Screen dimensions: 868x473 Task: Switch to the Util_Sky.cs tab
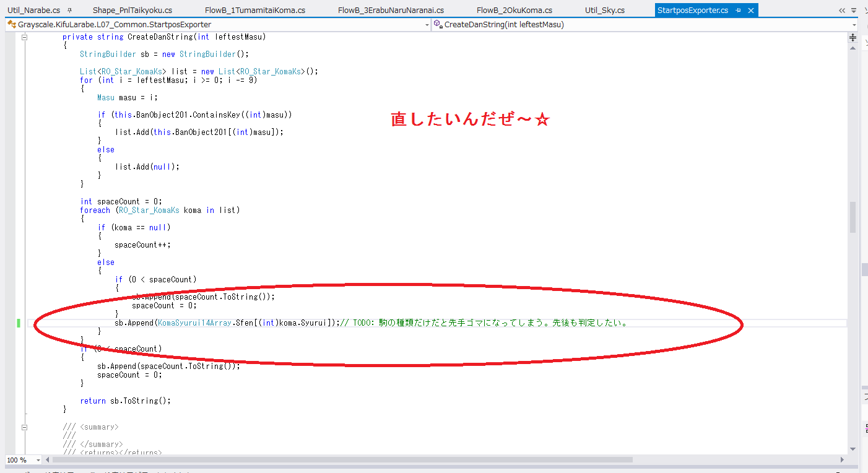pos(605,11)
